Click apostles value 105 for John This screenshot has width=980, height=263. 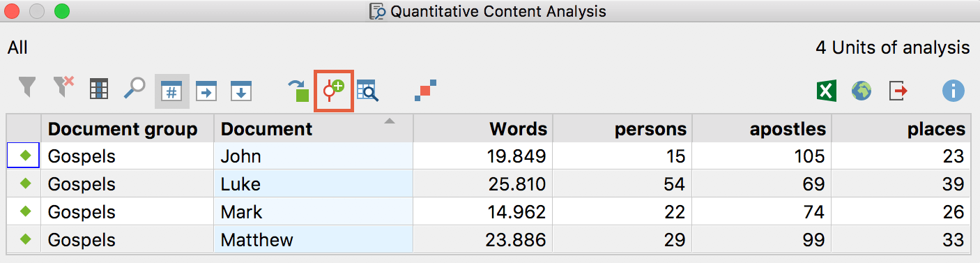[x=810, y=156]
